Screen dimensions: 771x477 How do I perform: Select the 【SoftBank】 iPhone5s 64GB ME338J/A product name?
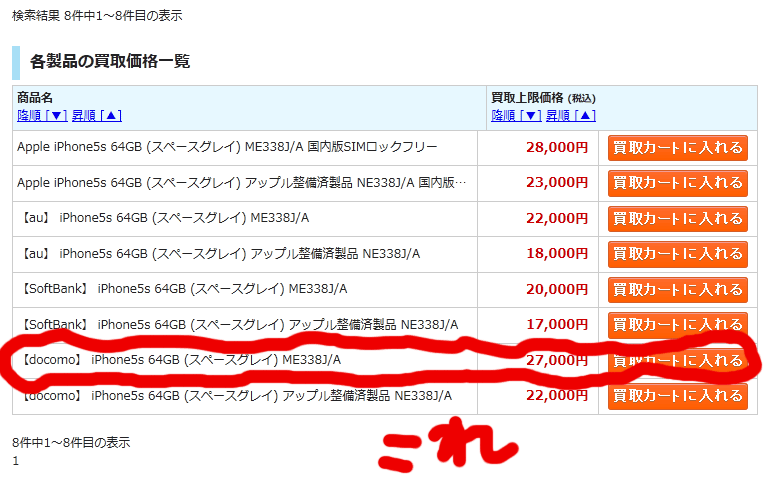point(185,289)
